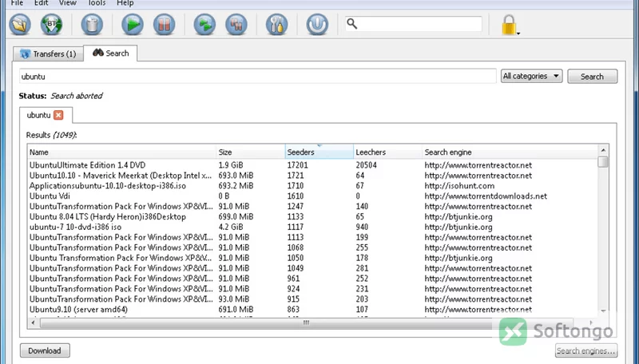Click the horizontal scrollbar left arrow

[x=33, y=323]
